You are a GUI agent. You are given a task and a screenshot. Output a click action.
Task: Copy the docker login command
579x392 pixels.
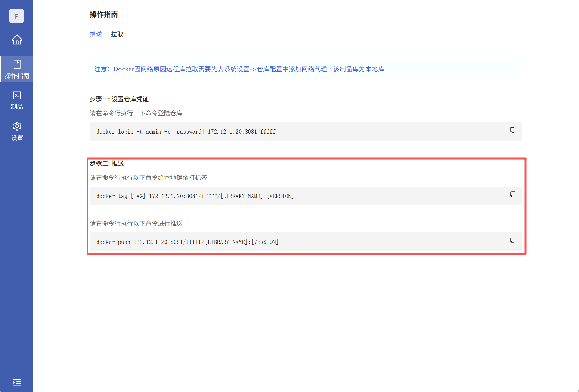coord(513,130)
